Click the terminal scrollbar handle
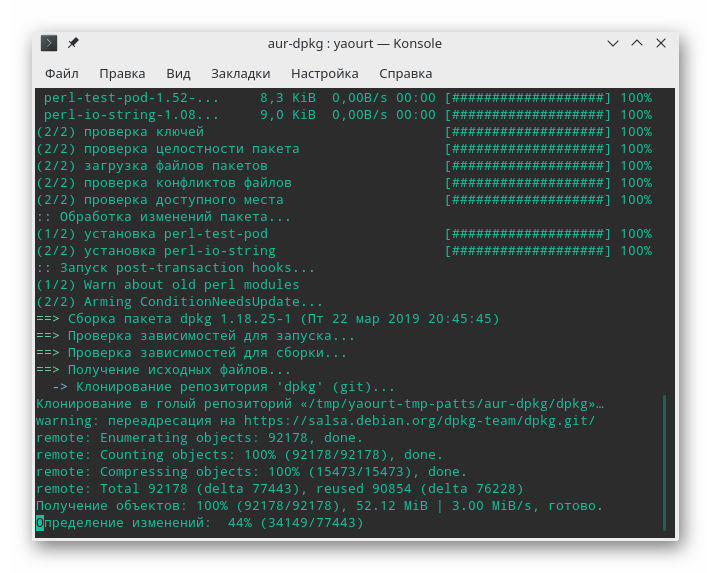Viewport: 711px width, 573px height. (664, 462)
